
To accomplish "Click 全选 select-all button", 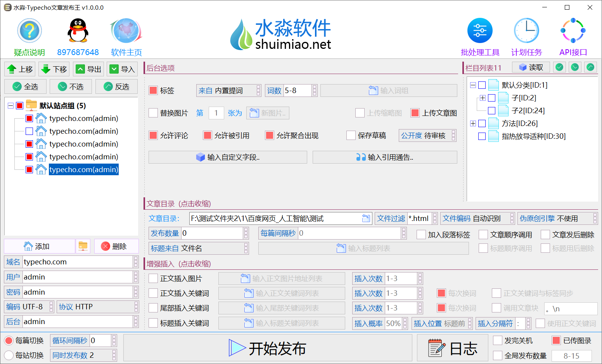I will click(25, 86).
